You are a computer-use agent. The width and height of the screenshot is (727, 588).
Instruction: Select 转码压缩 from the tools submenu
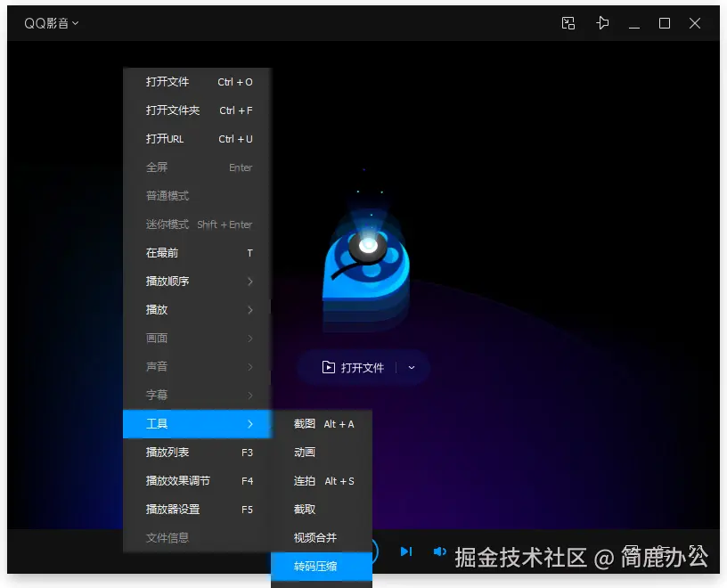[321, 565]
